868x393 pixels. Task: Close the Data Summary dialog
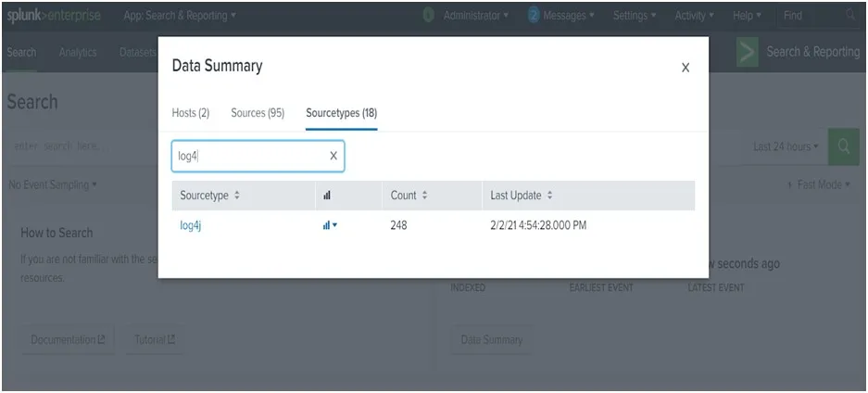point(686,68)
